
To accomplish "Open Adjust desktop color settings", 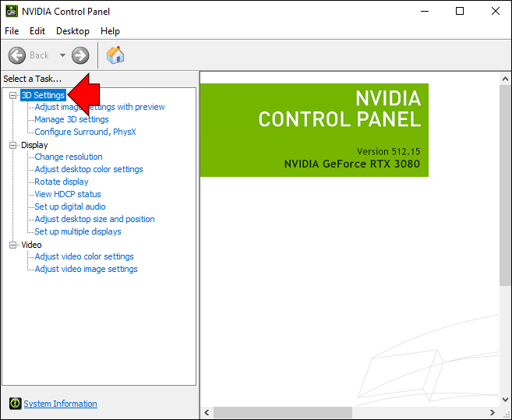I will [89, 169].
